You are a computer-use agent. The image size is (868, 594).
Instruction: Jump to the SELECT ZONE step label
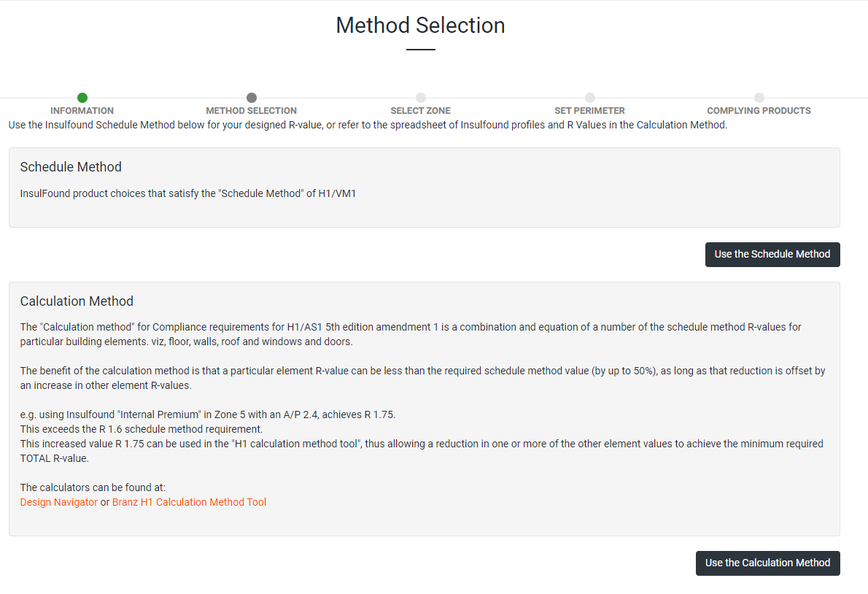[x=421, y=111]
